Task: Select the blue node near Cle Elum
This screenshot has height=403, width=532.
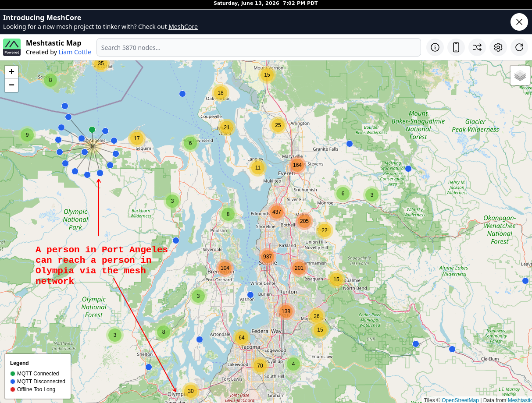Action: point(452,349)
